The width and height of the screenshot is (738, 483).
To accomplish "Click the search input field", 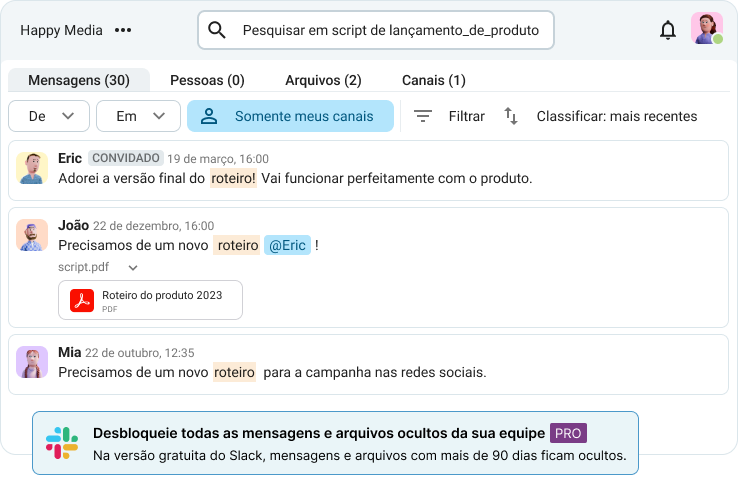I will 376,30.
